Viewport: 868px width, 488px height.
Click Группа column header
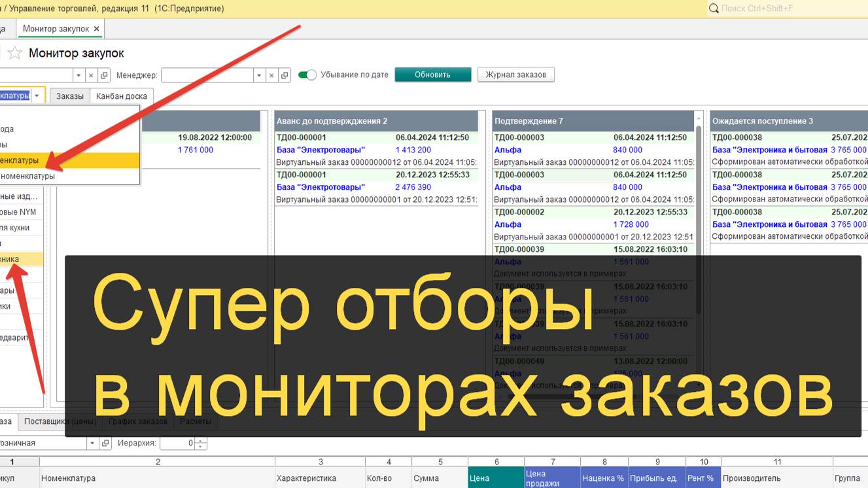pyautogui.click(x=850, y=478)
